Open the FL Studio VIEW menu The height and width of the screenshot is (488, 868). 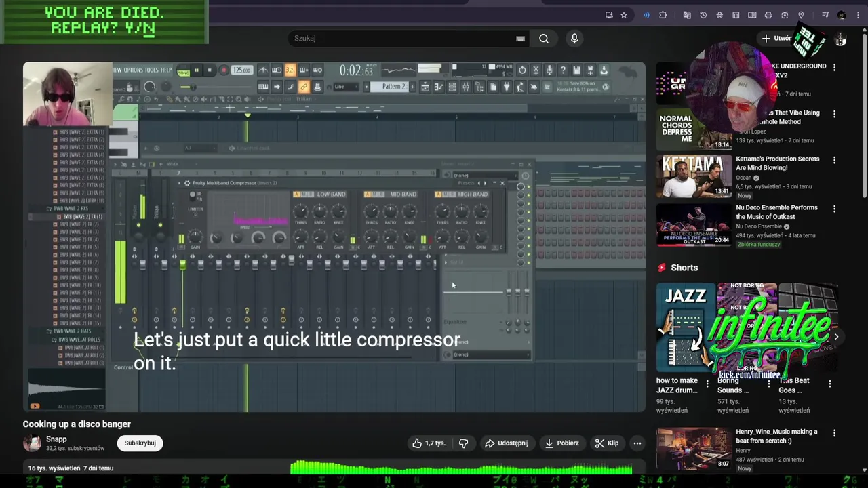[x=117, y=70]
